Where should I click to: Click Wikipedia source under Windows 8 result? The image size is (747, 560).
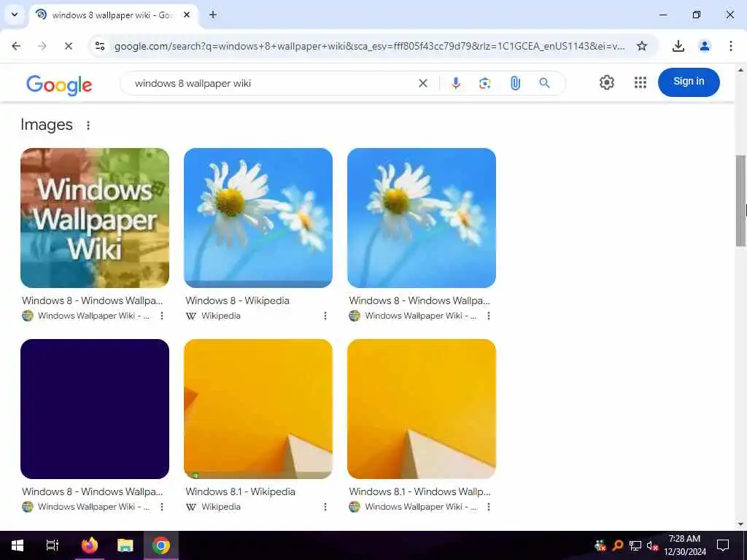[x=213, y=316]
